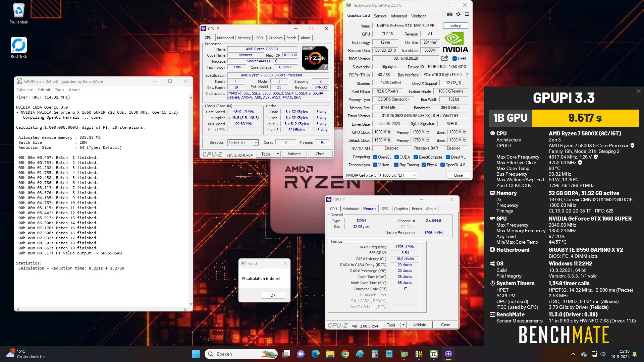Open the notification bell in system tray

tap(635, 354)
